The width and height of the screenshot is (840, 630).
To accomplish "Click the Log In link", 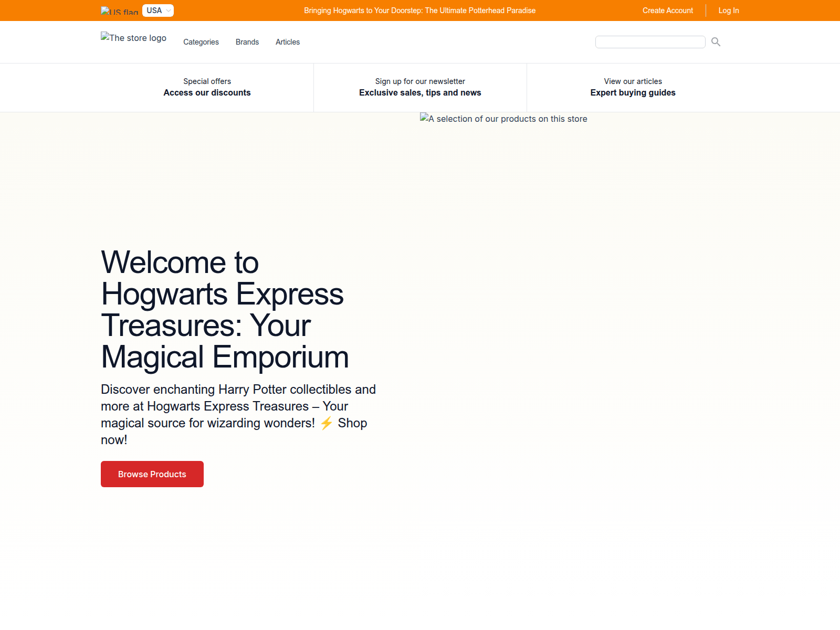I will (729, 10).
